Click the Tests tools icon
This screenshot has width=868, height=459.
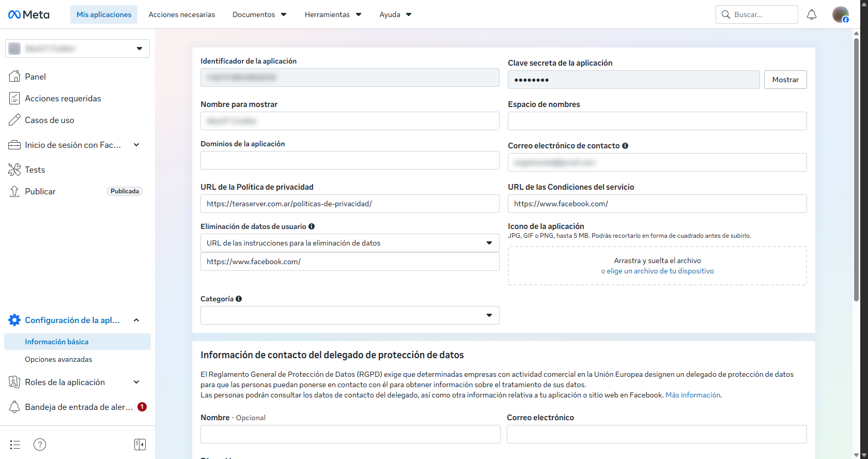click(x=14, y=170)
